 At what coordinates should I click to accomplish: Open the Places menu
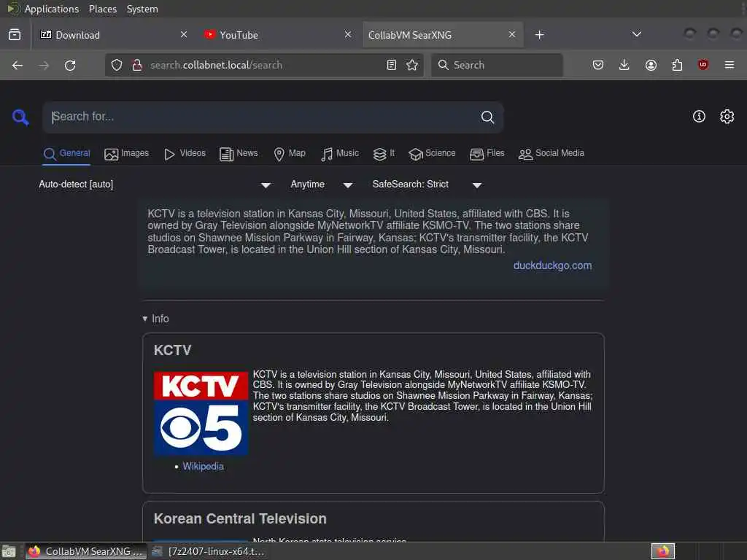pos(103,9)
